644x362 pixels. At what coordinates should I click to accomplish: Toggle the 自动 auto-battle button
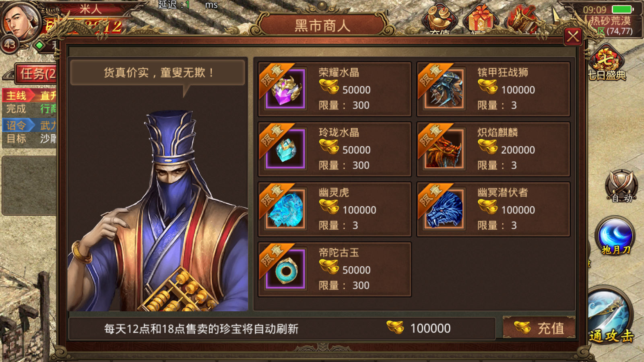[x=622, y=186]
